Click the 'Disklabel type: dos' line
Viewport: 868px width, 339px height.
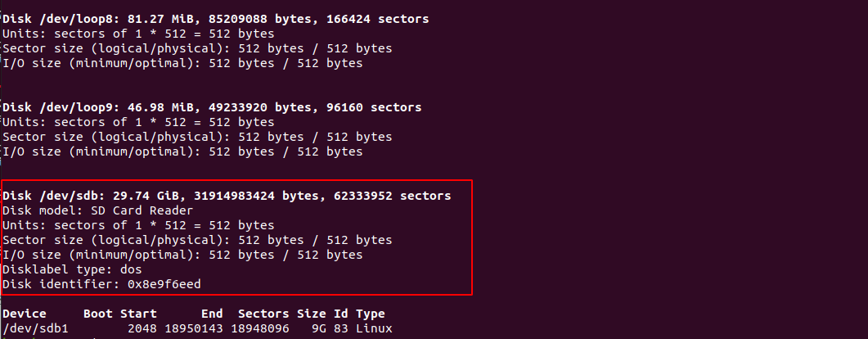(73, 269)
